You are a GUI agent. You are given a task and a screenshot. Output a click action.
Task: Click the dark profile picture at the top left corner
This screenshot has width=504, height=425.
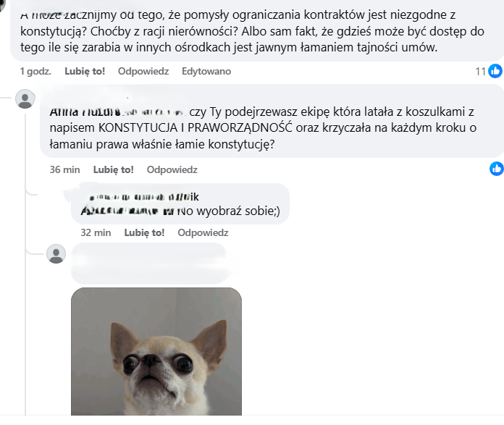coord(2,5)
